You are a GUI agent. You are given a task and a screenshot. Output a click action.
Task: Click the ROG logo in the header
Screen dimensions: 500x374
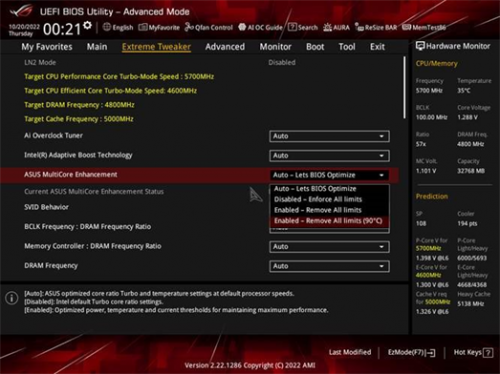click(x=22, y=11)
